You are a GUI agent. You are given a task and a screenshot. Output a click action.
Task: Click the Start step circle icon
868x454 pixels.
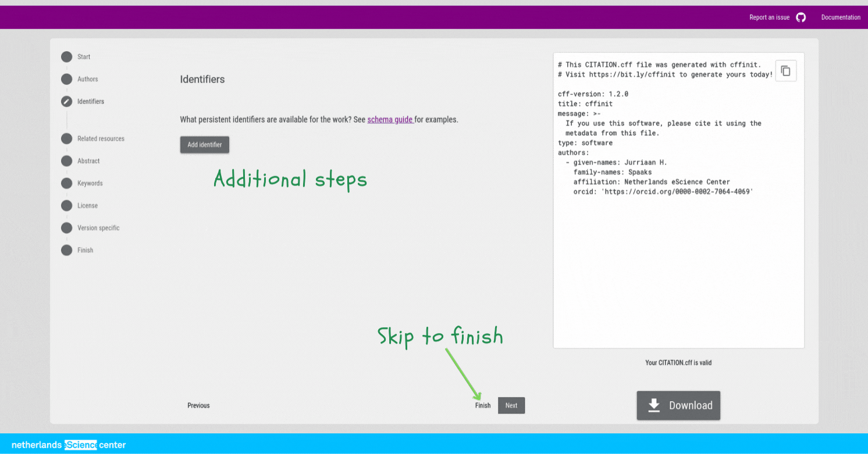[67, 56]
